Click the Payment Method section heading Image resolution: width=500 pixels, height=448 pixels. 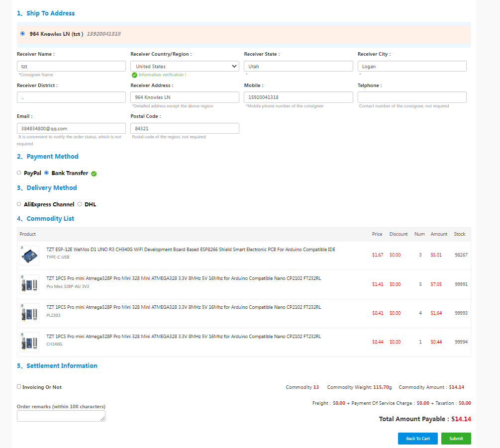(x=48, y=157)
